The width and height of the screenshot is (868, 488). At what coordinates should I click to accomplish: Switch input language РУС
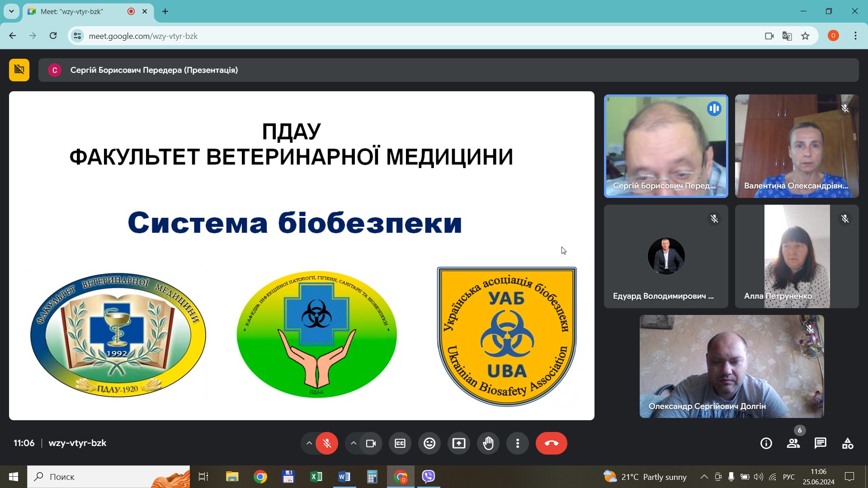pyautogui.click(x=789, y=477)
